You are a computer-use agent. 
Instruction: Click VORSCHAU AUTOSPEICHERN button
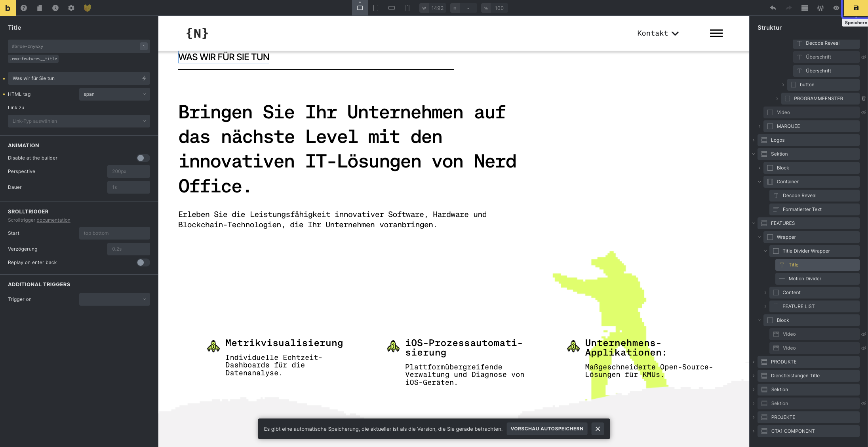coord(547,429)
